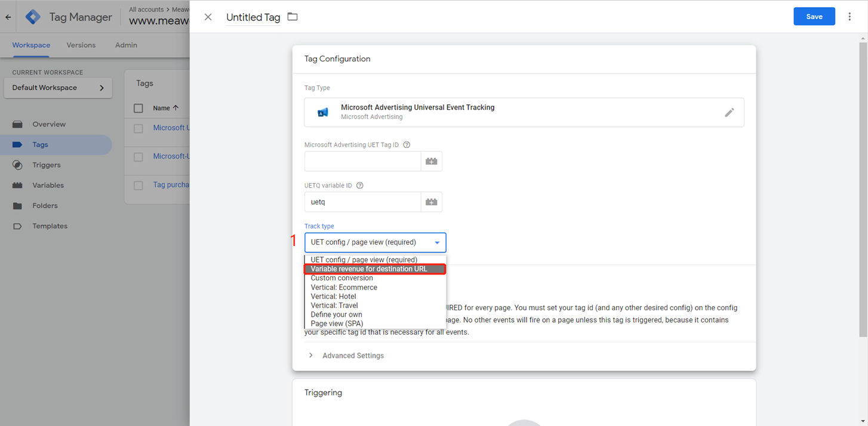Pick Vertical: Ecommerce from the list
This screenshot has height=426, width=868.
375,288
